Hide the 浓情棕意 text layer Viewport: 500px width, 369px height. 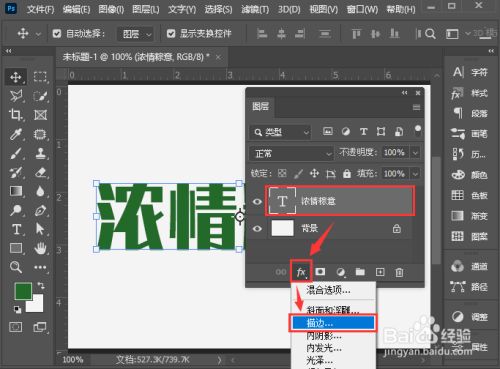click(x=257, y=202)
